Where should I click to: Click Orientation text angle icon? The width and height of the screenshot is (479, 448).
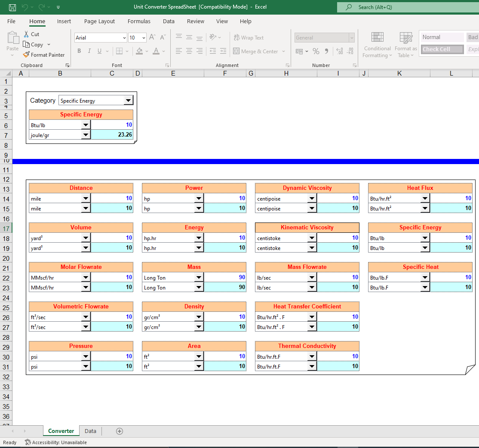tap(213, 37)
